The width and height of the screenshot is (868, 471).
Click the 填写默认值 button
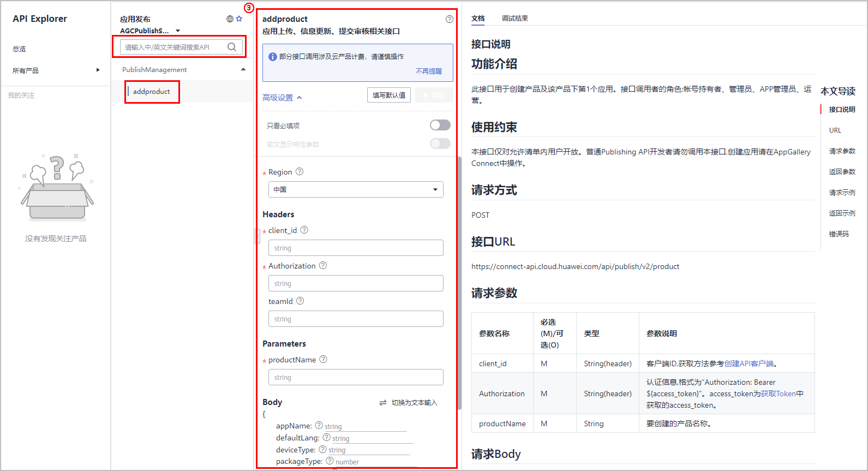pyautogui.click(x=389, y=95)
